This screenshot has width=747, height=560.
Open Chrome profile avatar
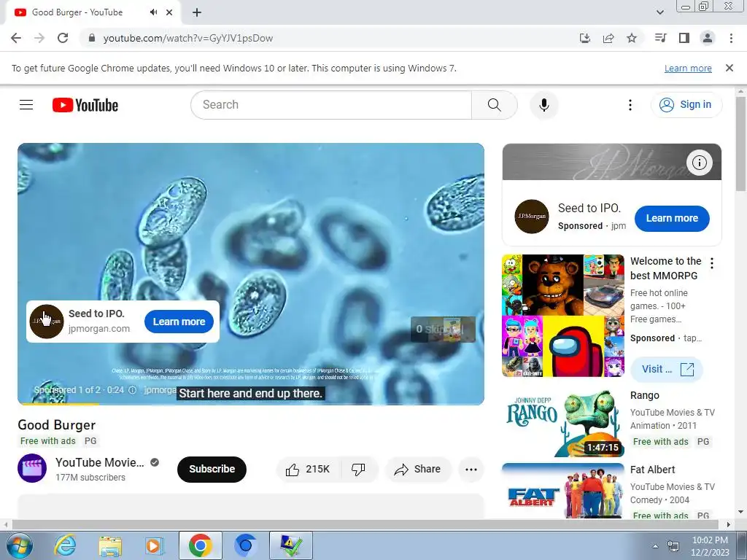(708, 38)
